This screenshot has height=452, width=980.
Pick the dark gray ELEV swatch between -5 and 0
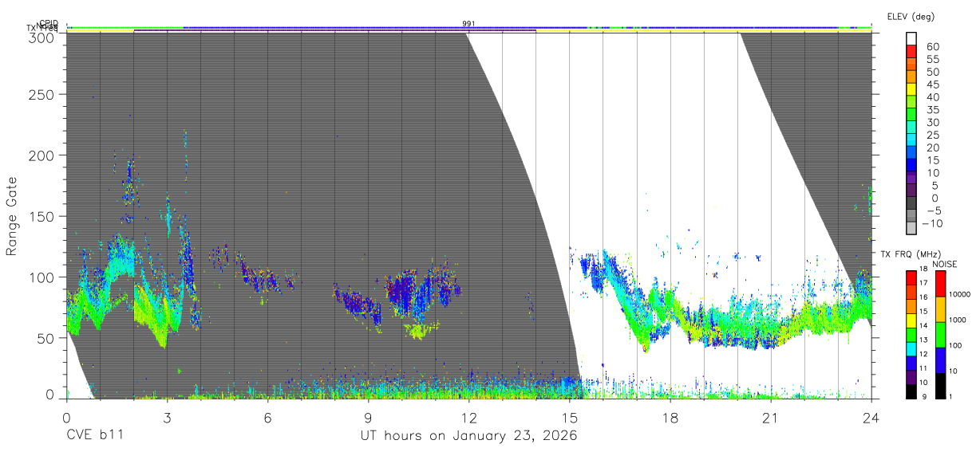(911, 204)
